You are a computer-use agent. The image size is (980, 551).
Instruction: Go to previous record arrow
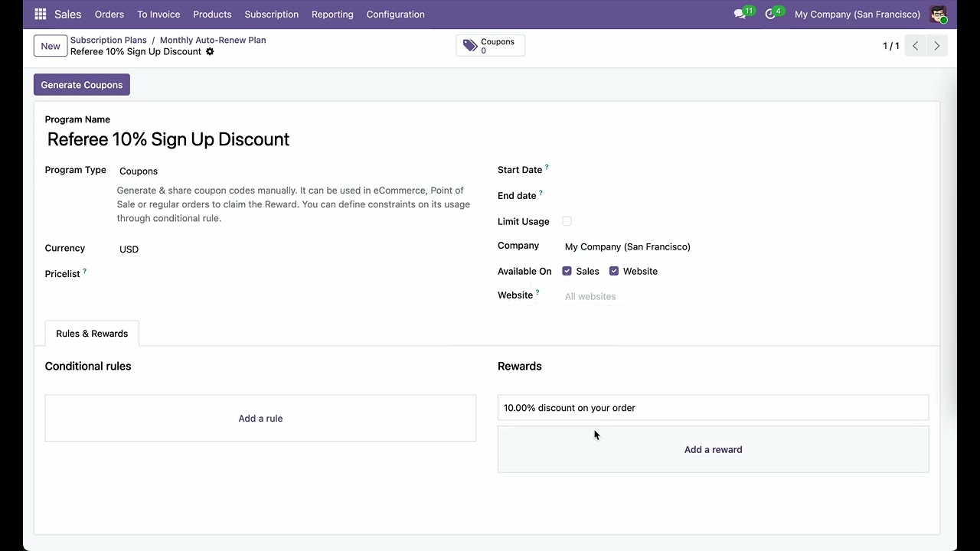915,46
